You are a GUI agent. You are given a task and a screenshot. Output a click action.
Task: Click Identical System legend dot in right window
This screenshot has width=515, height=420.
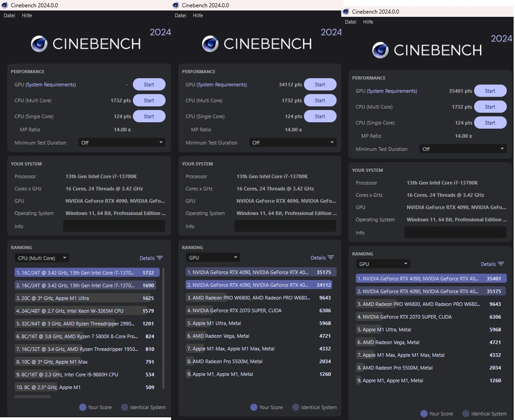466,414
